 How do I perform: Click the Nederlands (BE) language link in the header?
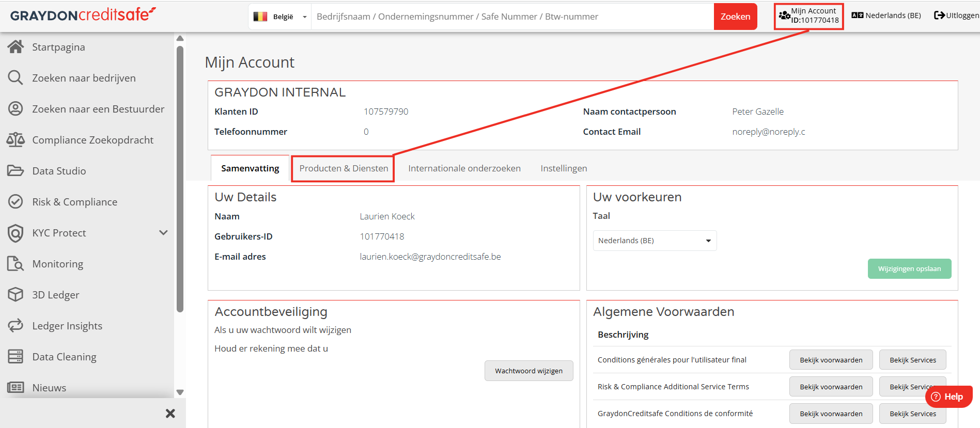coord(893,15)
